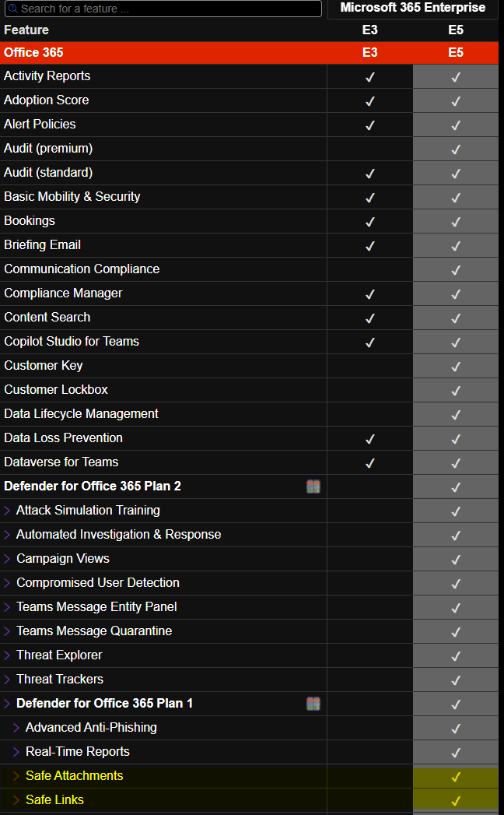Click the search magnifier icon
Screen dimensions: 504x815
pyautogui.click(x=13, y=9)
